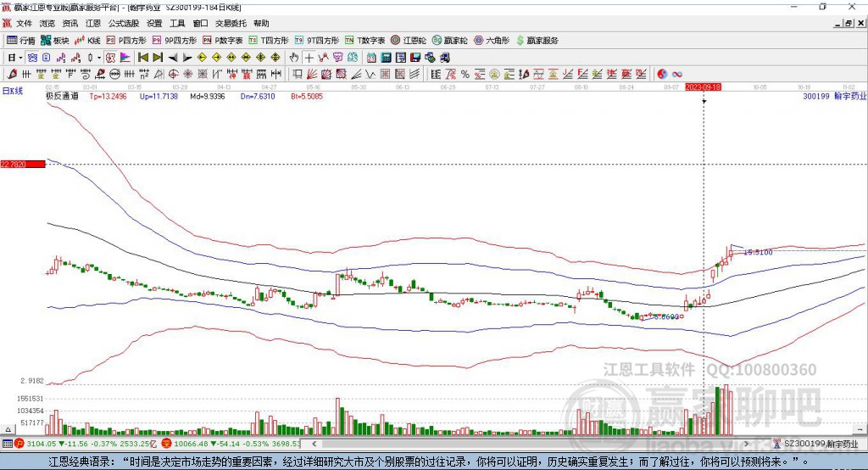This screenshot has width=868, height=470.
Task: Open the 文件 menu
Action: pos(24,23)
